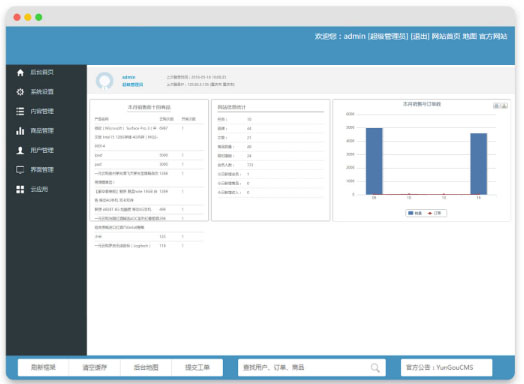Viewport: 524px width, 384px height.
Task: Click the print icon on the sales chart
Action: (497, 106)
